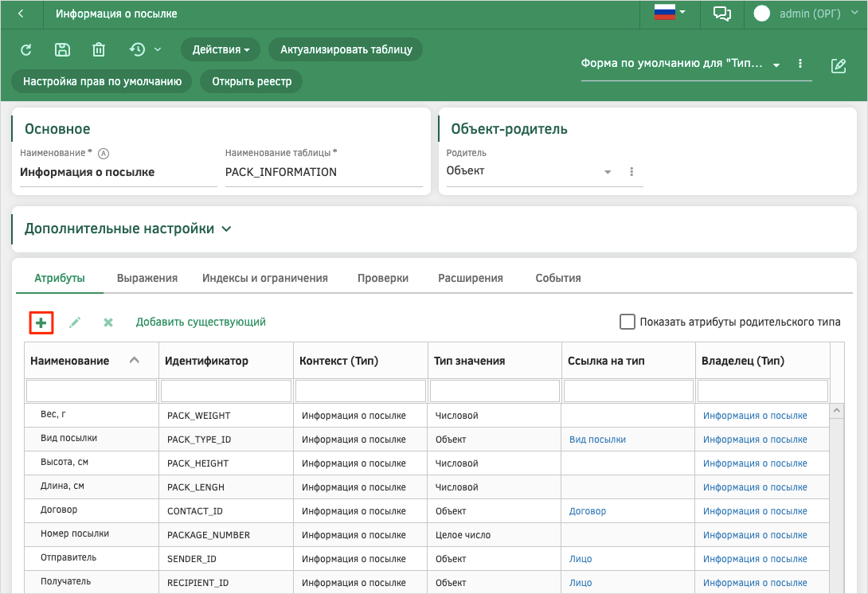Expand the admin (ОРГ) user menu
The height and width of the screenshot is (594, 868).
854,13
